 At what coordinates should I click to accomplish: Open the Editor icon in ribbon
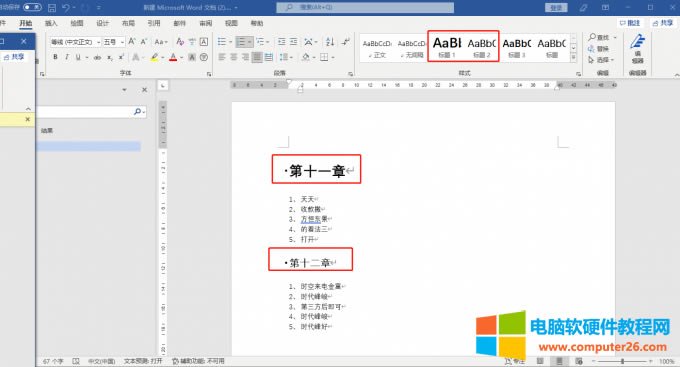click(637, 49)
